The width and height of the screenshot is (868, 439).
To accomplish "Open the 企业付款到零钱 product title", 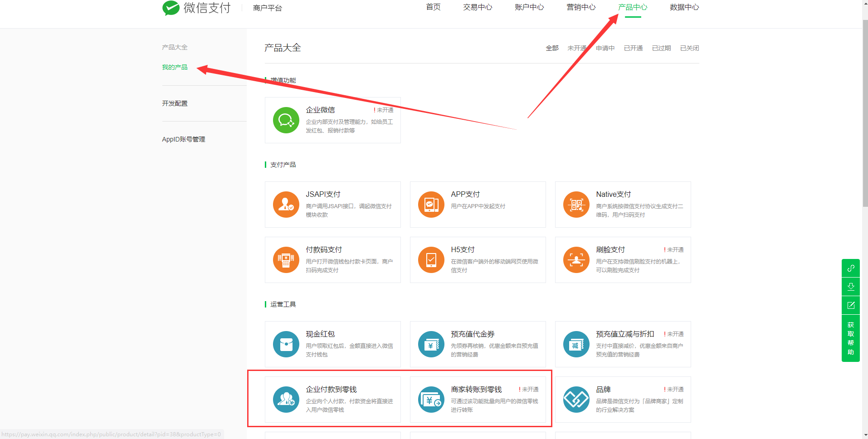I will (331, 389).
